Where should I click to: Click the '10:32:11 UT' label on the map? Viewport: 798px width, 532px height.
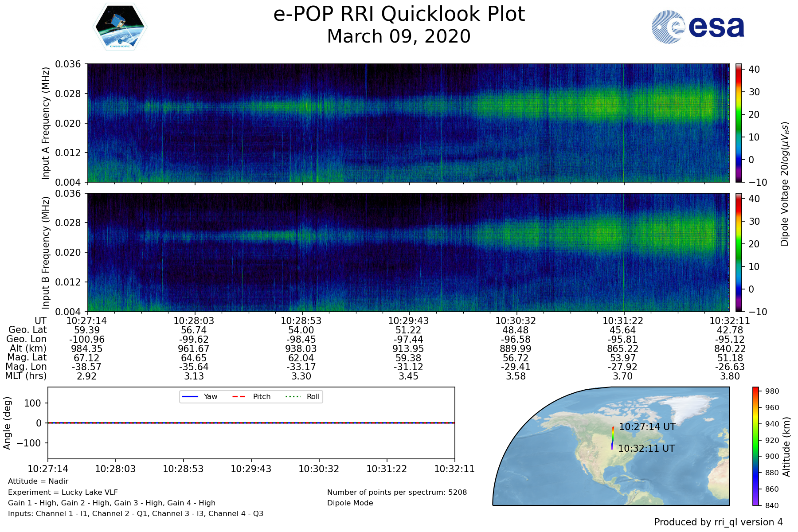(x=646, y=449)
